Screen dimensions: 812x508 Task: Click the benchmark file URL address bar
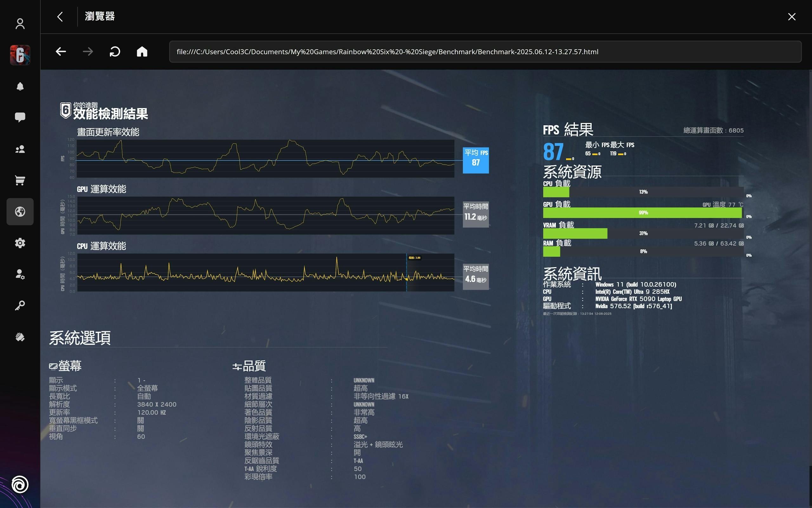click(485, 52)
